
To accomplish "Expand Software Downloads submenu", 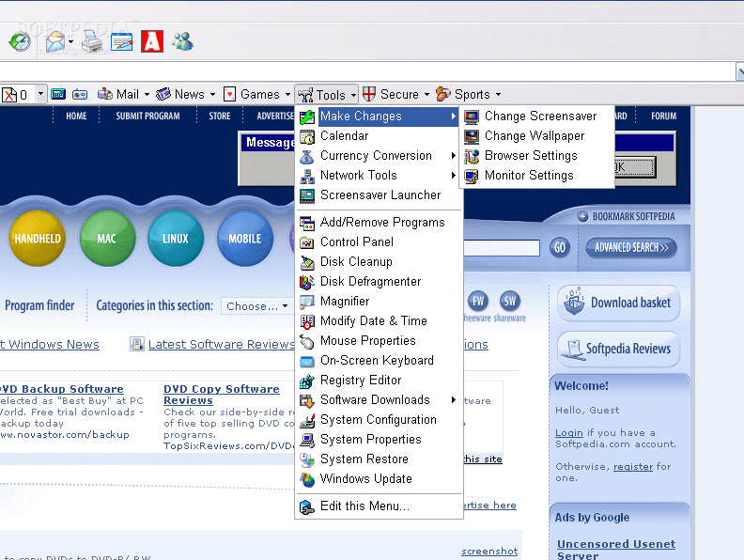I will click(379, 400).
